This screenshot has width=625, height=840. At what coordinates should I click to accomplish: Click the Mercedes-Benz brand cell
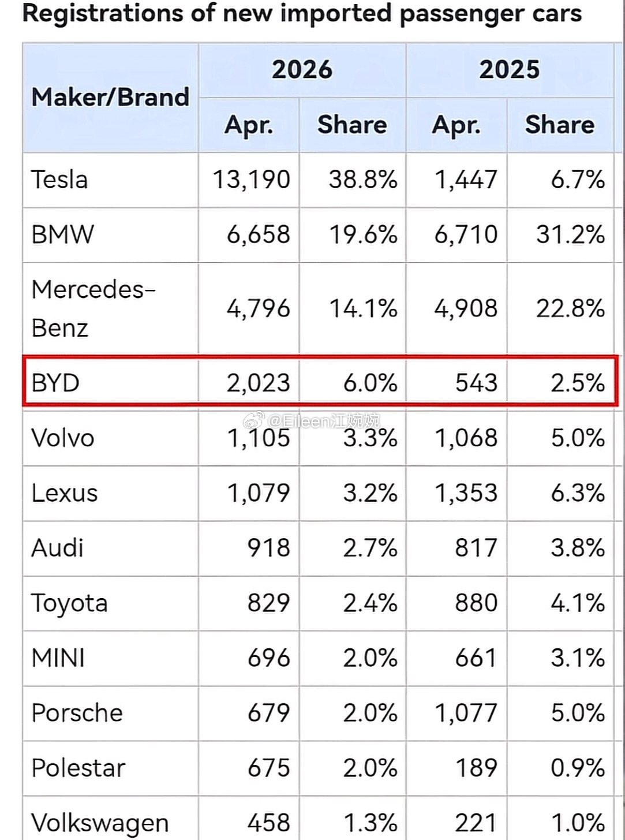click(x=110, y=308)
